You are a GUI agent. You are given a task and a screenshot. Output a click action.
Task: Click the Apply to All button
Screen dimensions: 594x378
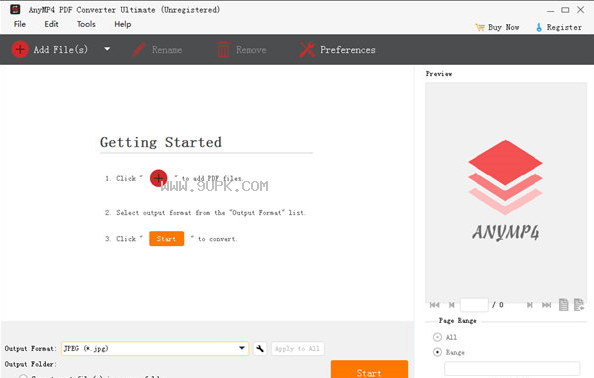[297, 348]
